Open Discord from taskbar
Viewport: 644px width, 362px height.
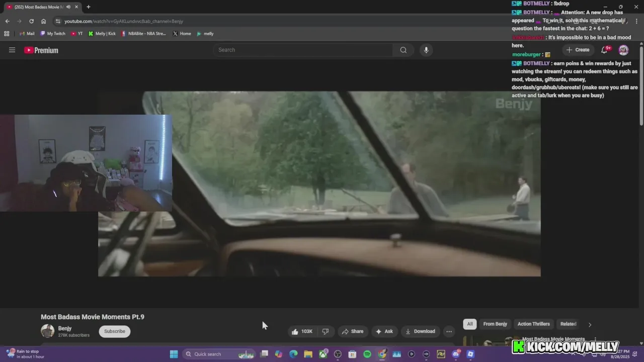point(456,354)
